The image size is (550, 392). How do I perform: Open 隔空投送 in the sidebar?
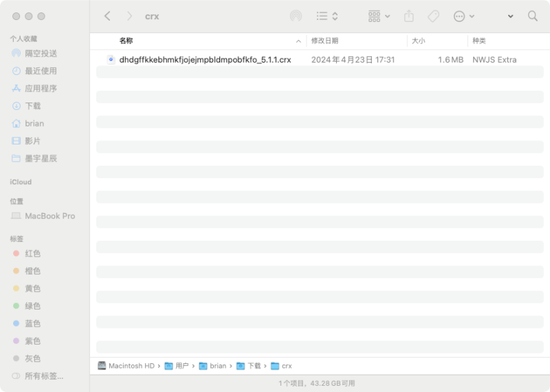coord(41,53)
